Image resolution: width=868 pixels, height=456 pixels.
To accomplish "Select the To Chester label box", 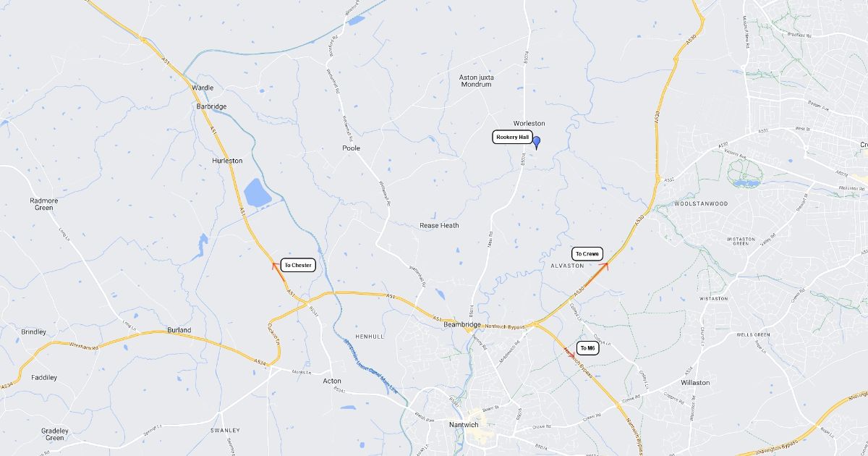I will [x=298, y=266].
